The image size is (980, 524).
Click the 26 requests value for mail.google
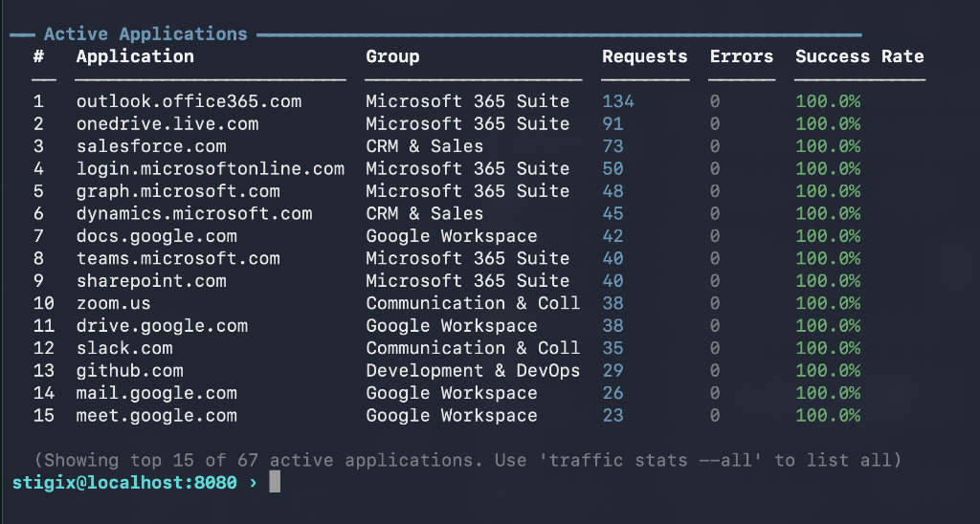coord(613,393)
